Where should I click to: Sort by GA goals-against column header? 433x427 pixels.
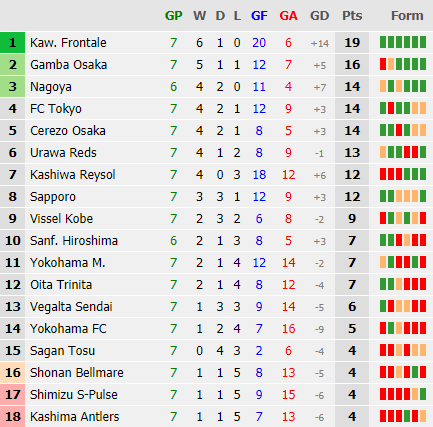click(288, 16)
